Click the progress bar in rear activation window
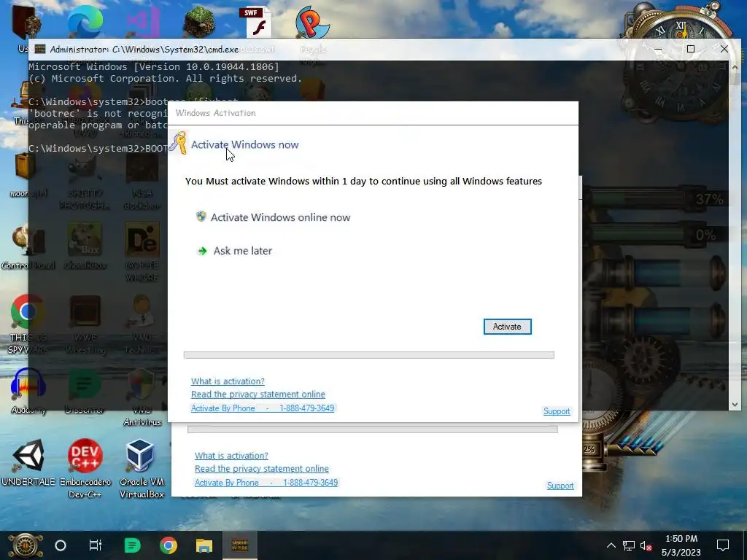Image resolution: width=747 pixels, height=560 pixels. pos(372,429)
